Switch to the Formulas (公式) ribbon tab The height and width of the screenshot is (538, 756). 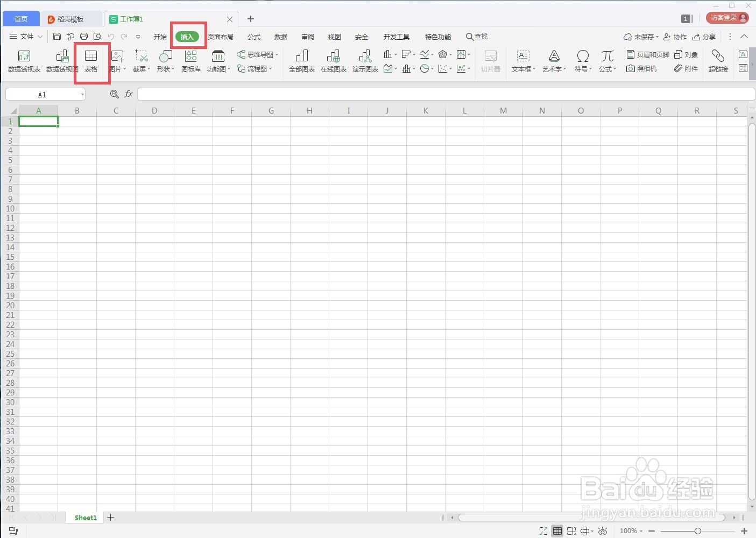[x=254, y=37]
